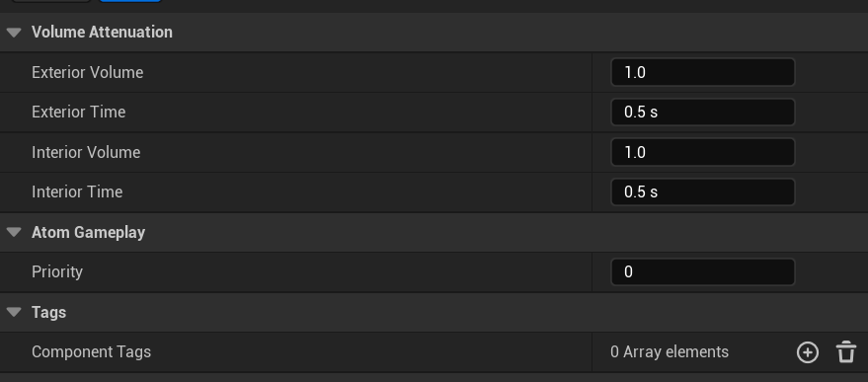
Task: Click the Tags category title
Action: 48,312
